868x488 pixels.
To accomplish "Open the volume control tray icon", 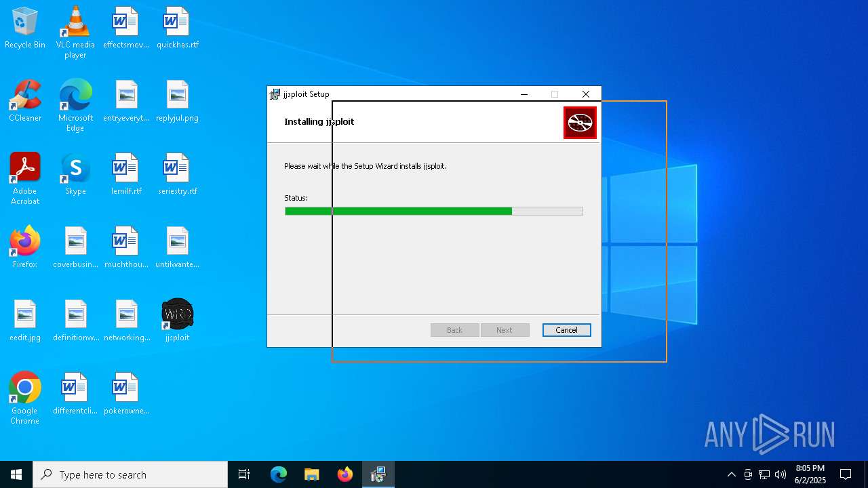I will 781,474.
